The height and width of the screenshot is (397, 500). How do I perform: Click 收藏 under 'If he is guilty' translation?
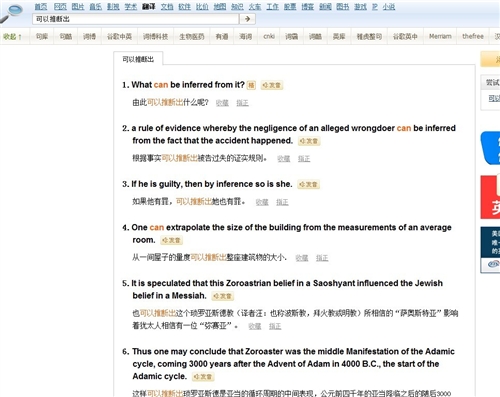coord(262,202)
